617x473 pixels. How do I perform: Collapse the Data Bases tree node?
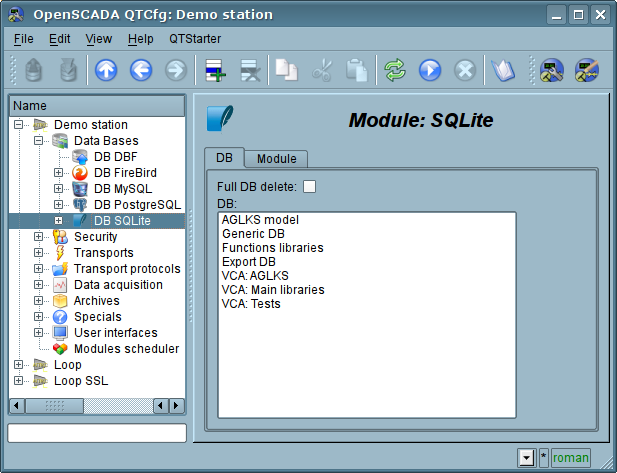[x=39, y=140]
